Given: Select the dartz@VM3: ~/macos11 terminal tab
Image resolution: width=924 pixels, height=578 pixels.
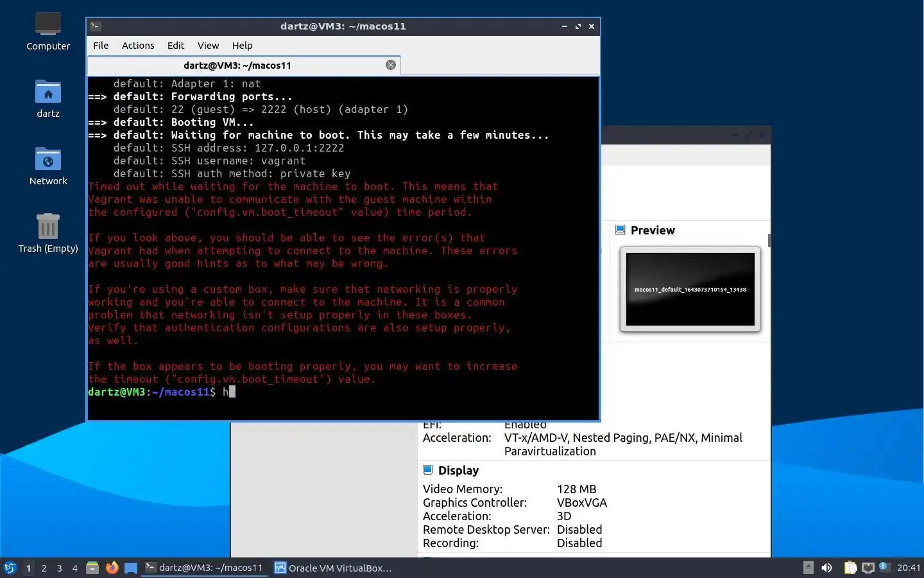Looking at the screenshot, I should [x=244, y=65].
